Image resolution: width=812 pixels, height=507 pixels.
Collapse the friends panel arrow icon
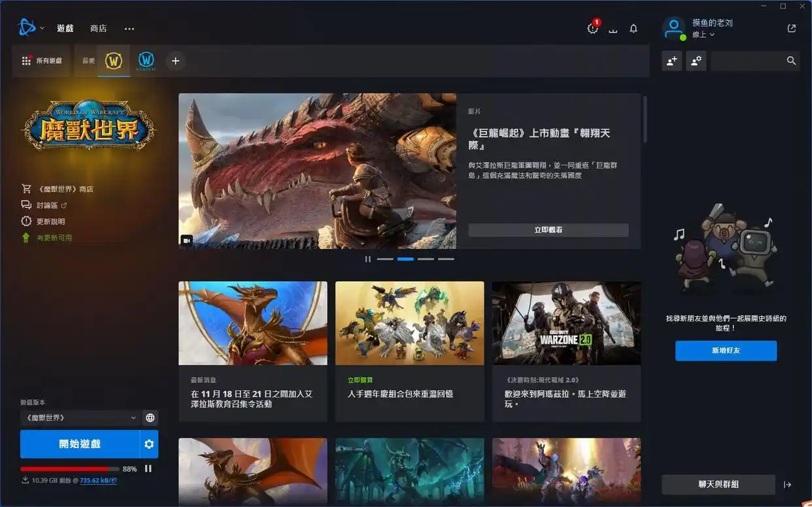point(788,485)
